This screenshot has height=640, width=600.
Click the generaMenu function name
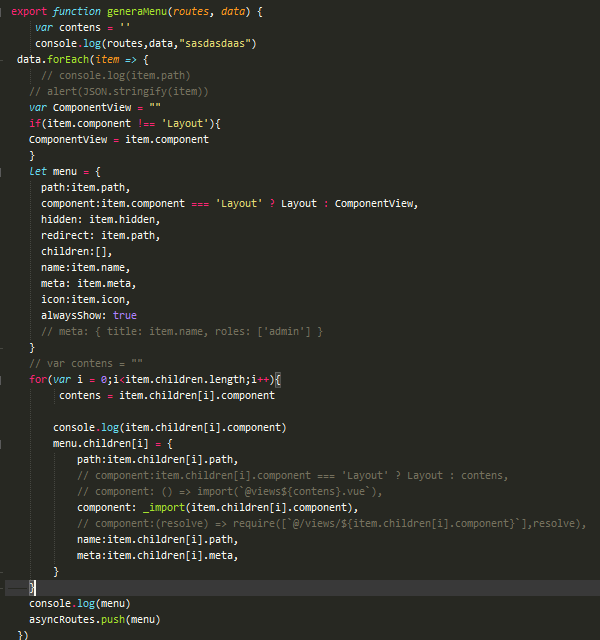pyautogui.click(x=137, y=11)
